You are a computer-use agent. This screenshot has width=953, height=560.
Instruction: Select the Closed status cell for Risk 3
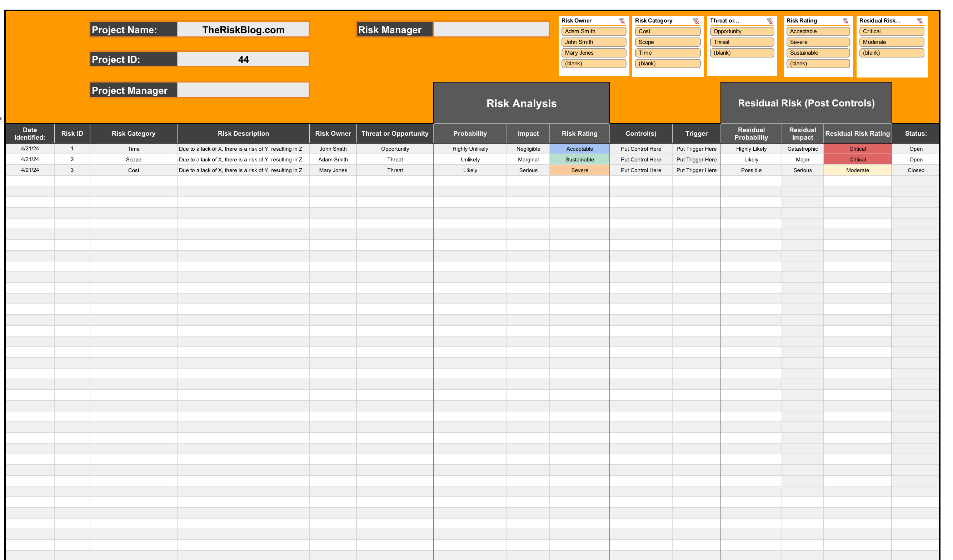[x=916, y=170]
